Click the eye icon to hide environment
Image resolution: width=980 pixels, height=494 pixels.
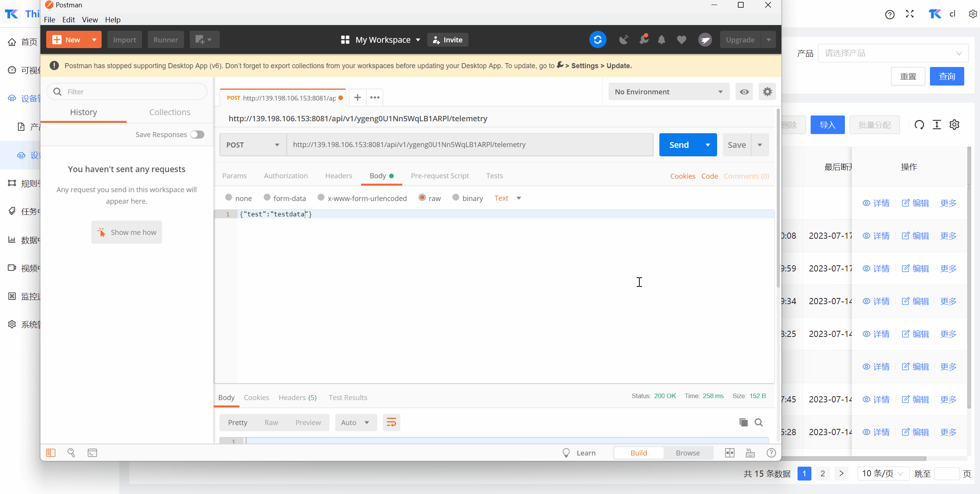[x=744, y=91]
